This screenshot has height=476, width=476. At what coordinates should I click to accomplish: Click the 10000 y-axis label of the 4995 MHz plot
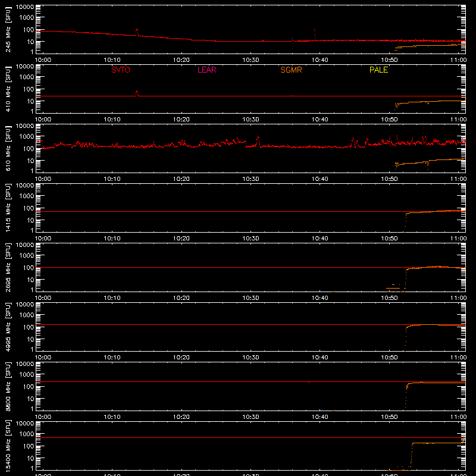pyautogui.click(x=25, y=305)
